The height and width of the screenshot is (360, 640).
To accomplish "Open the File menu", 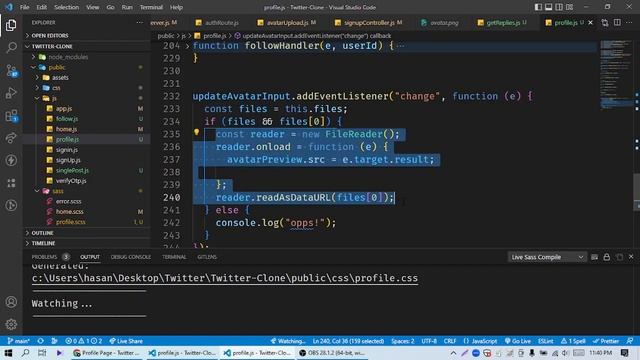I will (24, 7).
